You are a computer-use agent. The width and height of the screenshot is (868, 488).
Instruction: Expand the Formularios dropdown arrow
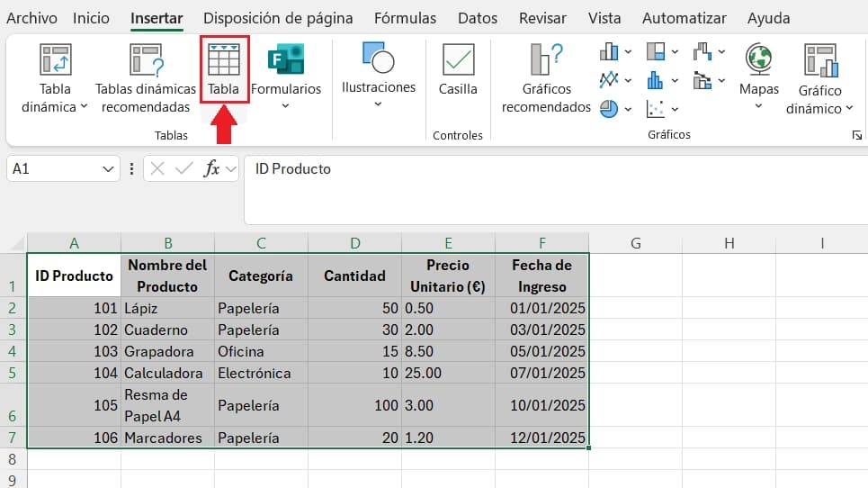tap(286, 106)
